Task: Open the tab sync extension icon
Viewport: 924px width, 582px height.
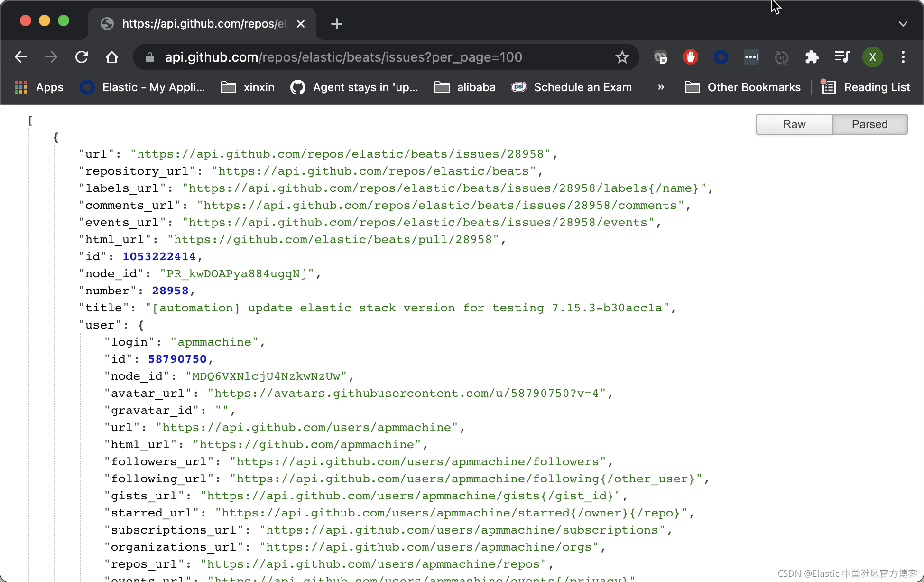Action: pos(781,57)
